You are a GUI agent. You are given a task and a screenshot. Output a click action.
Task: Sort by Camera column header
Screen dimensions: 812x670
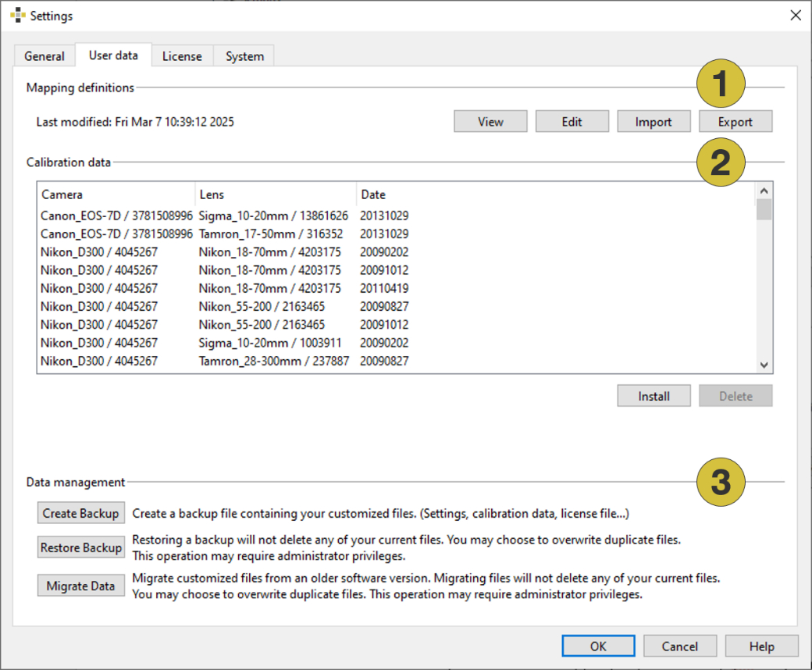point(117,194)
